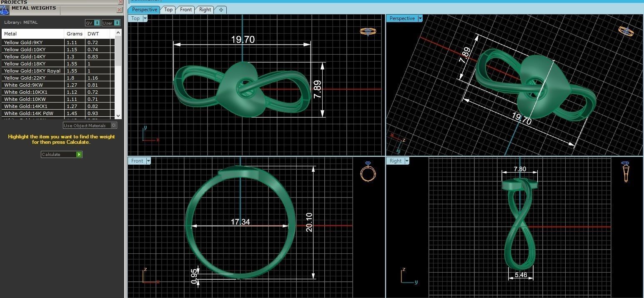Click the 7.80 dimension in Right viewport
Image resolution: width=644 pixels, height=298 pixels.
point(520,169)
